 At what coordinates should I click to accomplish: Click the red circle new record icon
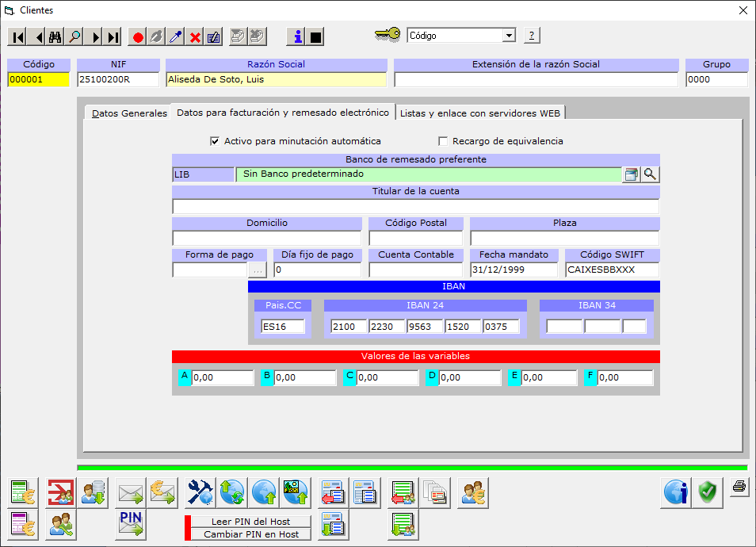(138, 36)
